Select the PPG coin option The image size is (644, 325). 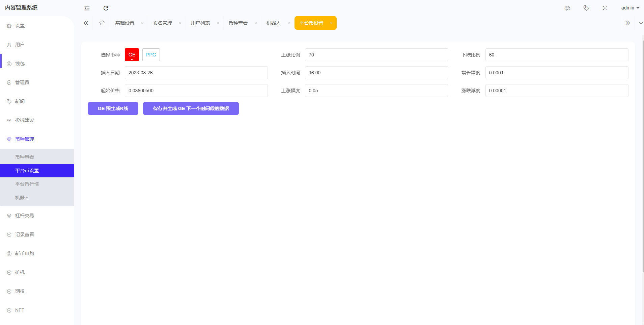(x=151, y=55)
